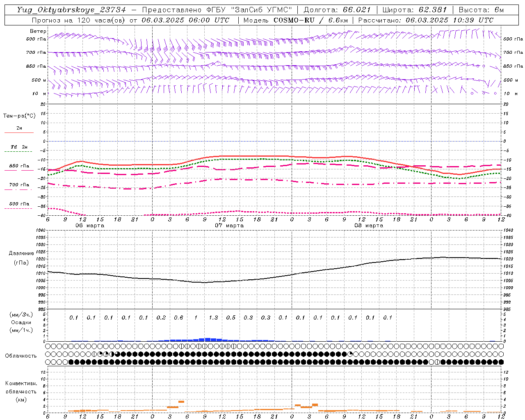Select the 2м temperature legend entry
The width and height of the screenshot is (525, 420).
pos(19,128)
